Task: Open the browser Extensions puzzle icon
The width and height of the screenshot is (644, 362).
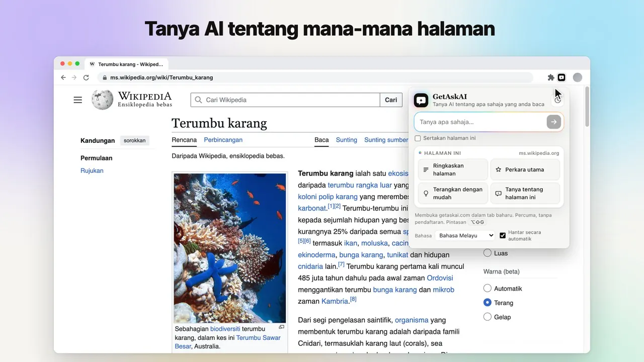Action: pos(551,77)
